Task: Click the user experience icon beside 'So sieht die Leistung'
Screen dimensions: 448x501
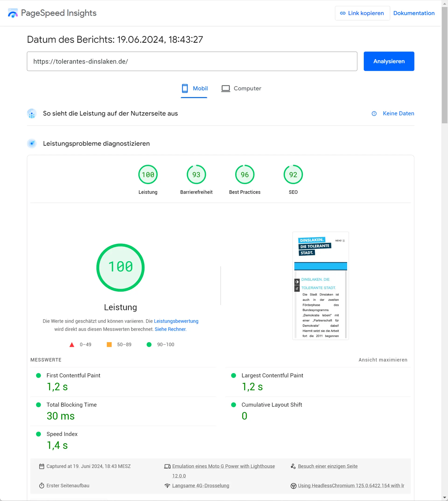Action: click(x=32, y=114)
